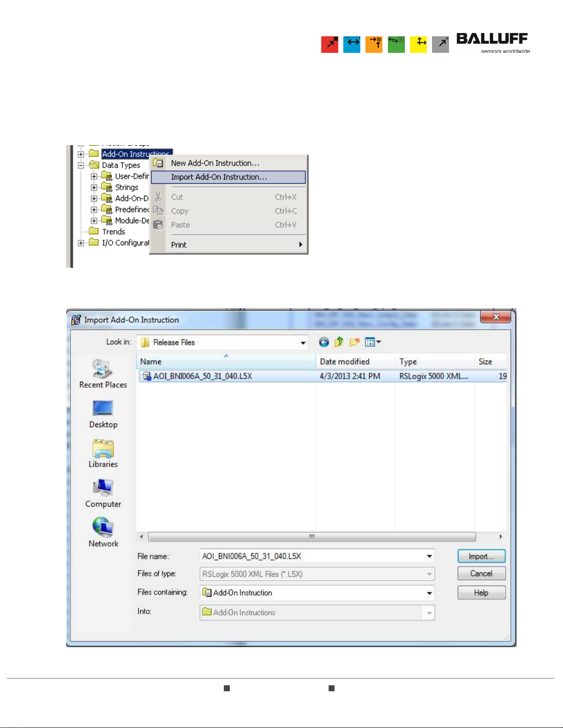Expand the I/O Configuration tree node
Viewport: 563px width, 728px height.
tap(81, 243)
